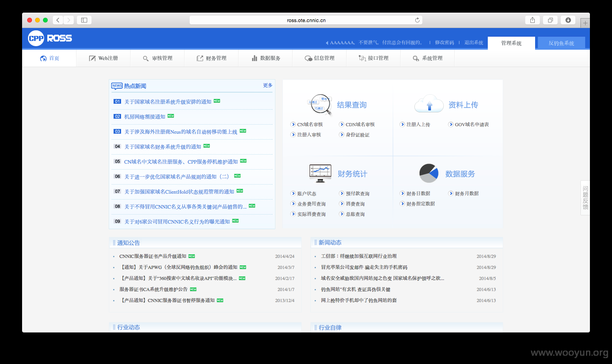Open the 财务月数据 link
The height and width of the screenshot is (364, 612).
pyautogui.click(x=467, y=194)
